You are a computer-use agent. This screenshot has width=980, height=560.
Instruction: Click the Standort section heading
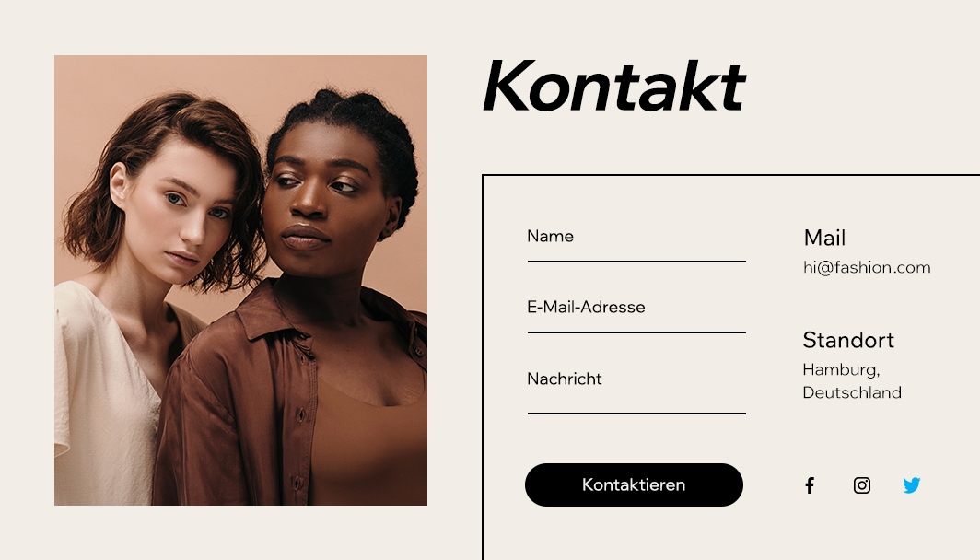pos(848,340)
